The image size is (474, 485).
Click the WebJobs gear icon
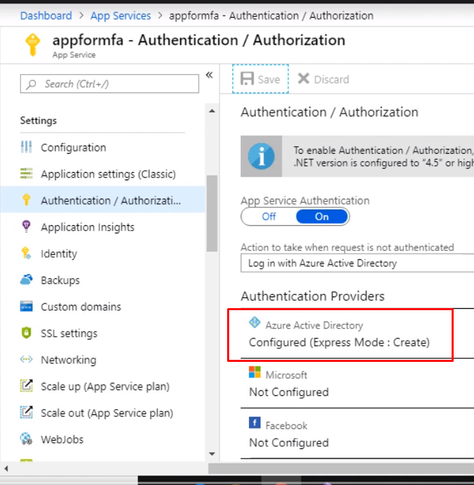(26, 439)
